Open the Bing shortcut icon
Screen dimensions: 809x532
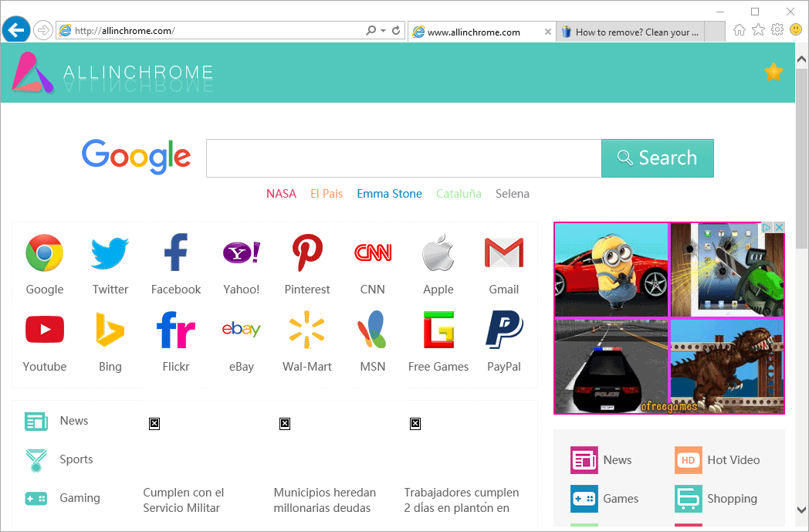110,329
